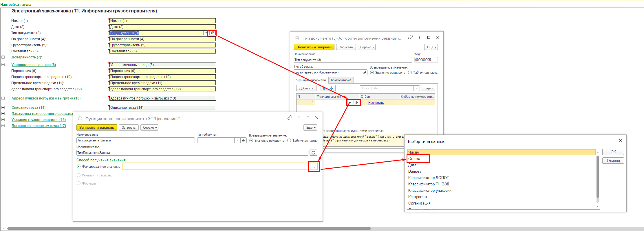Select Реквизит / свойство radio option
The image size is (644, 234).
pos(78,175)
